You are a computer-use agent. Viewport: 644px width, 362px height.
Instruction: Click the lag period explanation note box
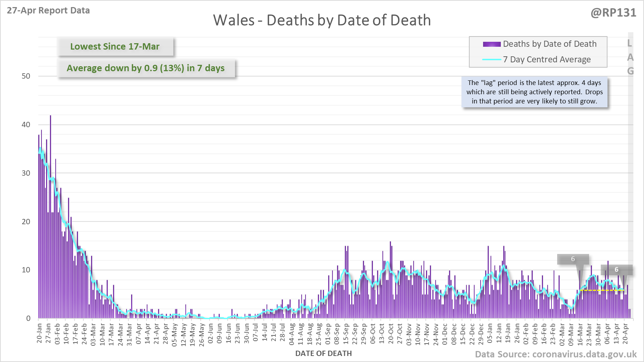[x=534, y=92]
